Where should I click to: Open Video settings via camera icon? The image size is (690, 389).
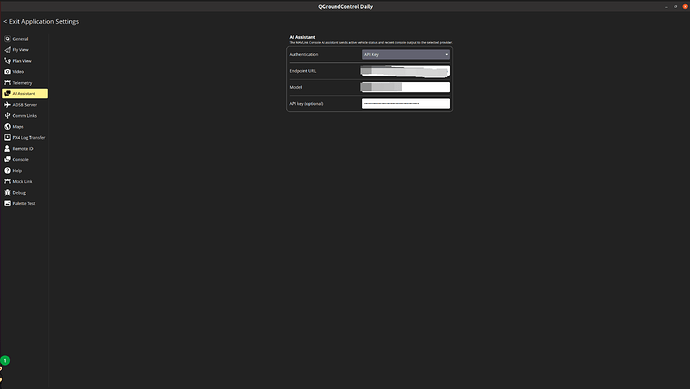coord(7,72)
